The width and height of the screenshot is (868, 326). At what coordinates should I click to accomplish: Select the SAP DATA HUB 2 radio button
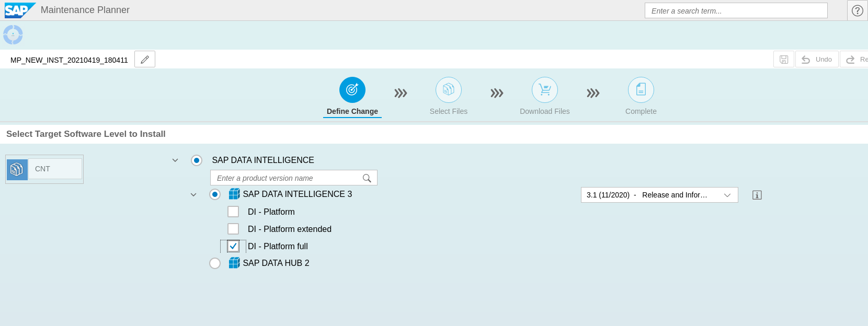[215, 263]
